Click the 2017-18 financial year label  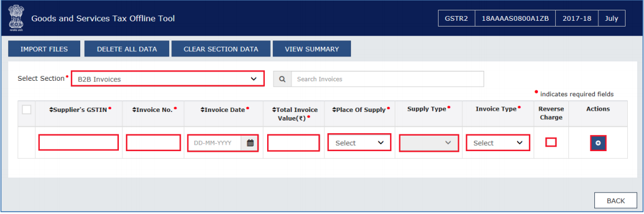(x=576, y=18)
